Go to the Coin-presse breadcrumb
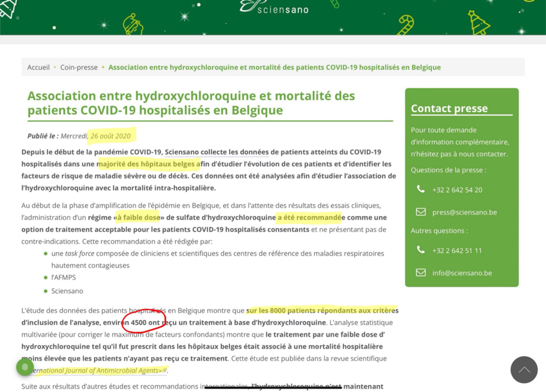The image size is (546, 392). pyautogui.click(x=79, y=67)
